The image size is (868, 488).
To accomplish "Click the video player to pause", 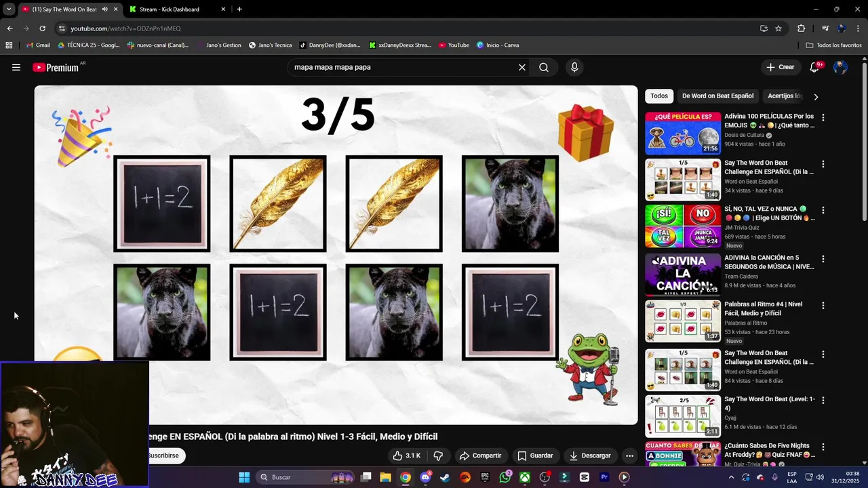I will 336,255.
